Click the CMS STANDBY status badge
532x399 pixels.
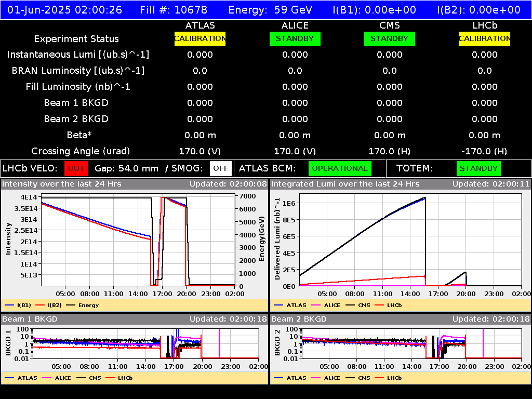click(390, 38)
